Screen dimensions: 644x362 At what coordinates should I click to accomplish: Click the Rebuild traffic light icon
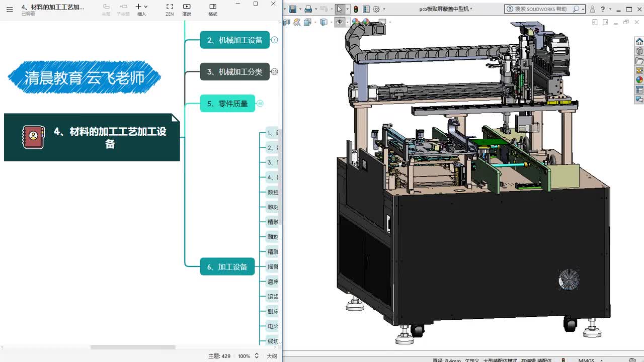(356, 9)
